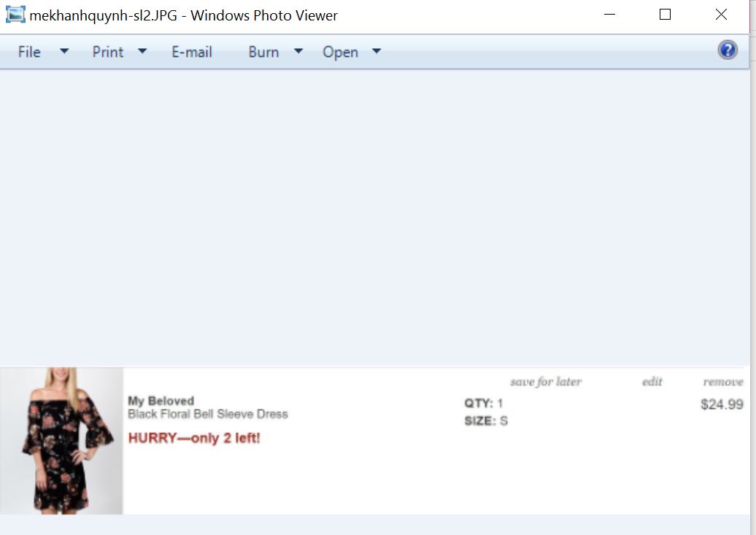Expand the dropdown arrow next to Burn
This screenshot has height=535, width=756.
pyautogui.click(x=298, y=51)
